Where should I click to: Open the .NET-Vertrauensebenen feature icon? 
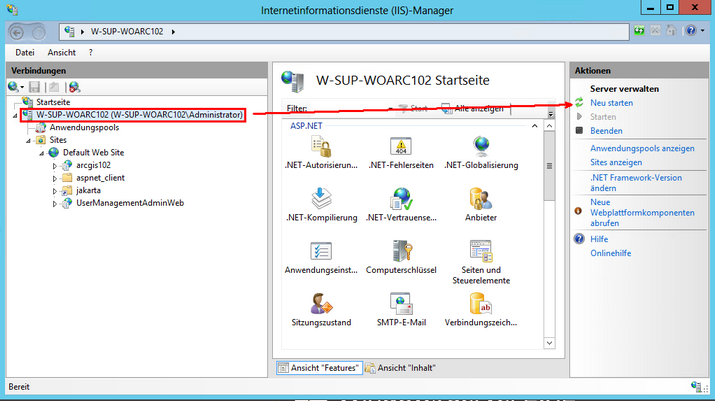pyautogui.click(x=401, y=199)
